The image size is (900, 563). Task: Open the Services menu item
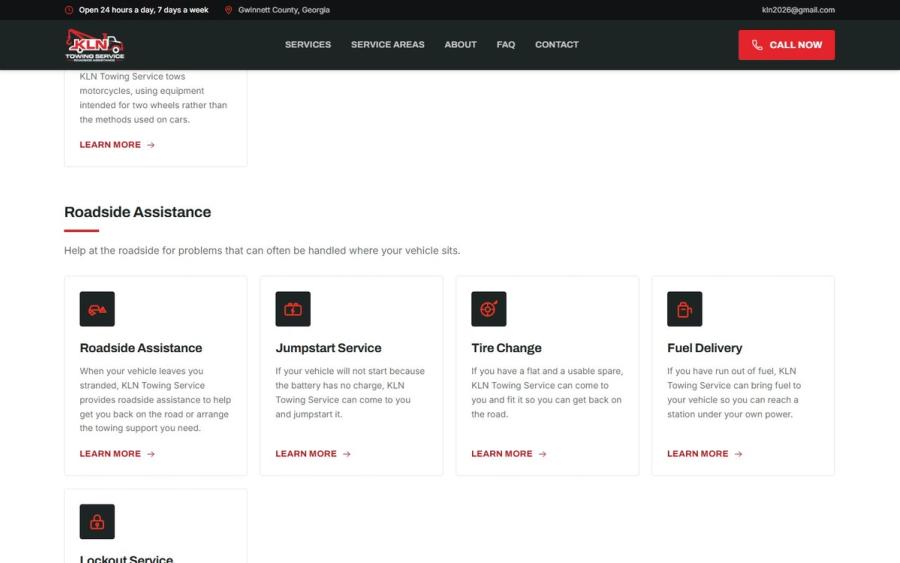click(x=308, y=45)
